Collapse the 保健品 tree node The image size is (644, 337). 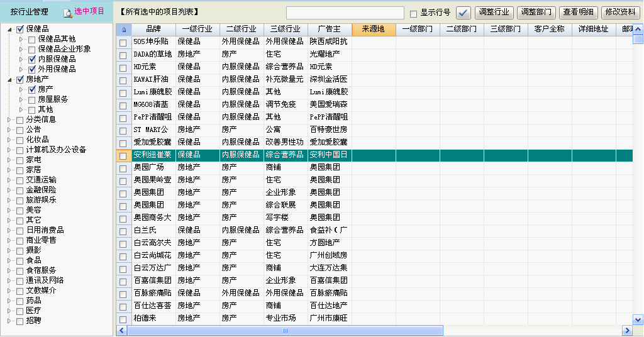[9, 30]
